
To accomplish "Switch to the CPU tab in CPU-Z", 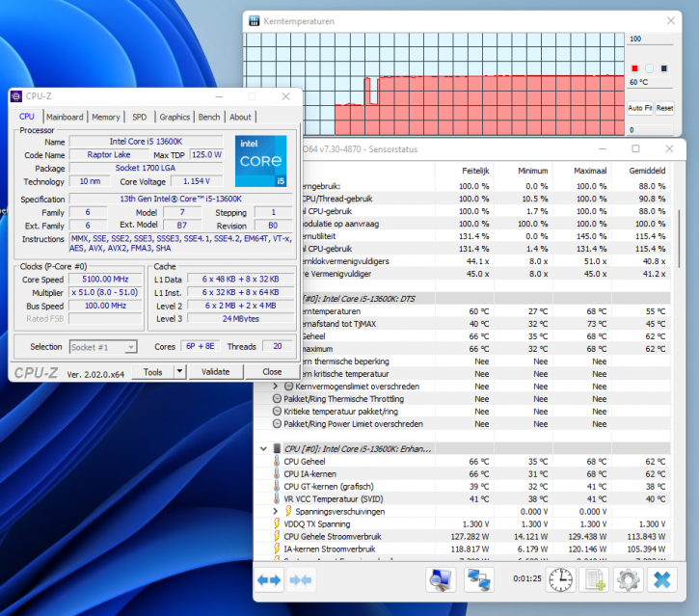I will coord(27,117).
